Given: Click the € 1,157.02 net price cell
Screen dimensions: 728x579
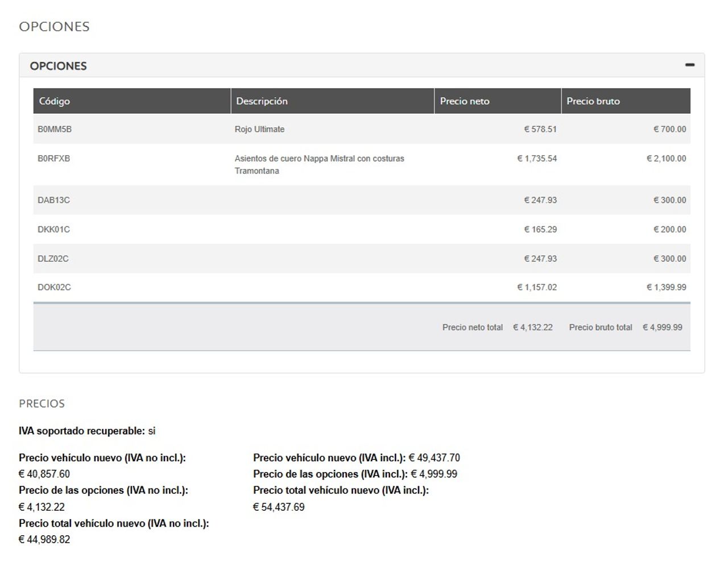Looking at the screenshot, I should (537, 287).
